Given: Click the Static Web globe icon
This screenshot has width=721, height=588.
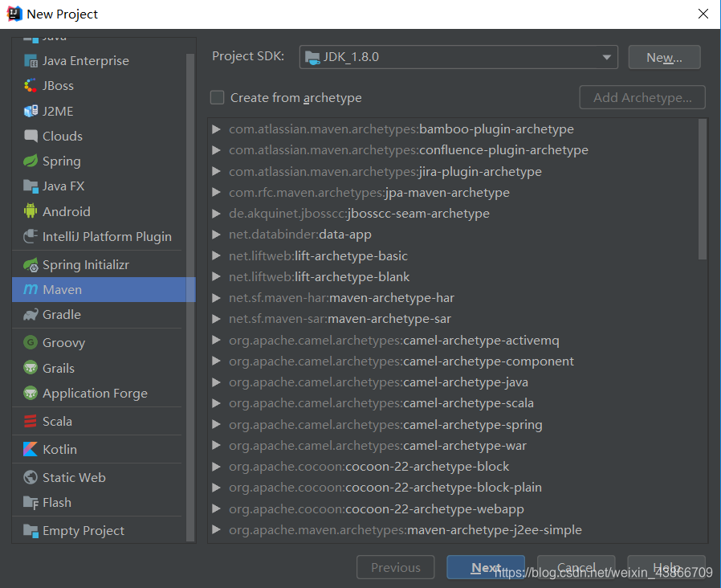Looking at the screenshot, I should click(x=31, y=478).
